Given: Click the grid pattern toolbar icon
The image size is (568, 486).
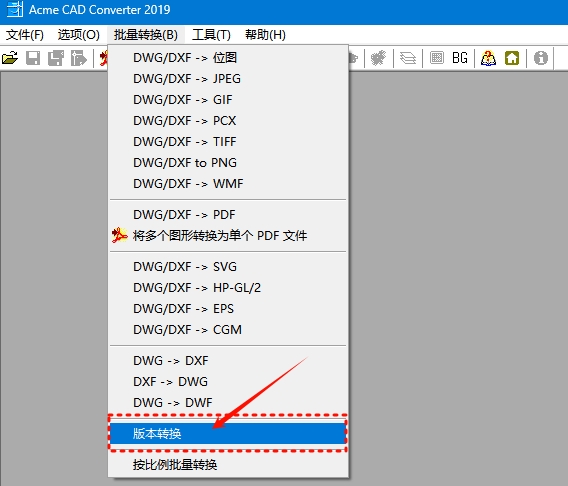Looking at the screenshot, I should click(x=437, y=58).
